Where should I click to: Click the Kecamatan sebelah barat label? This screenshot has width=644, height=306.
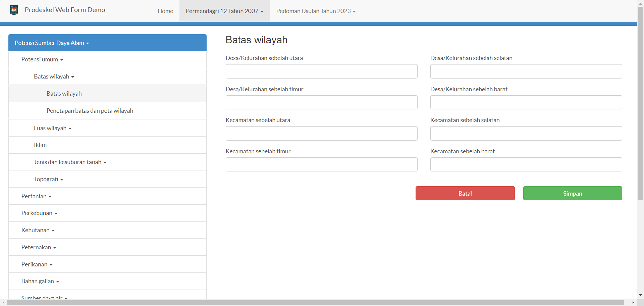point(463,151)
